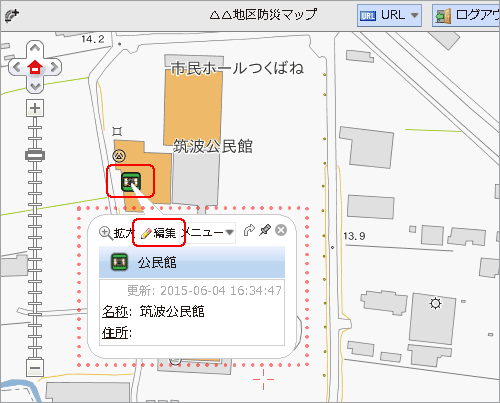
Task: Click the ログアウト logout button
Action: point(466,15)
